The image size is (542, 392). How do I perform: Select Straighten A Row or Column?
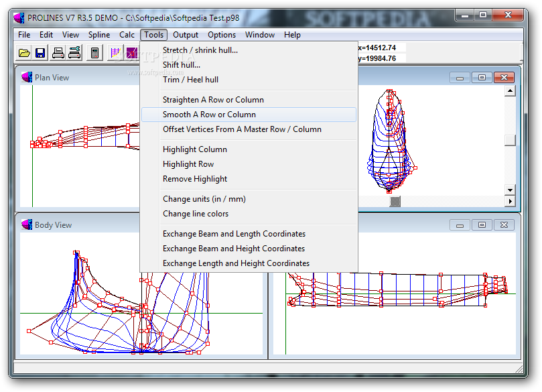pos(249,100)
